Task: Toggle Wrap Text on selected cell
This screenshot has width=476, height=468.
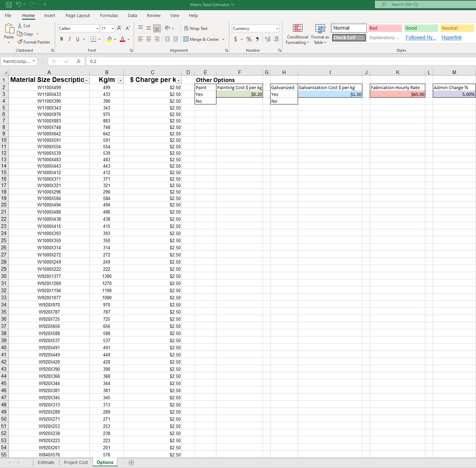Action: 196,29
